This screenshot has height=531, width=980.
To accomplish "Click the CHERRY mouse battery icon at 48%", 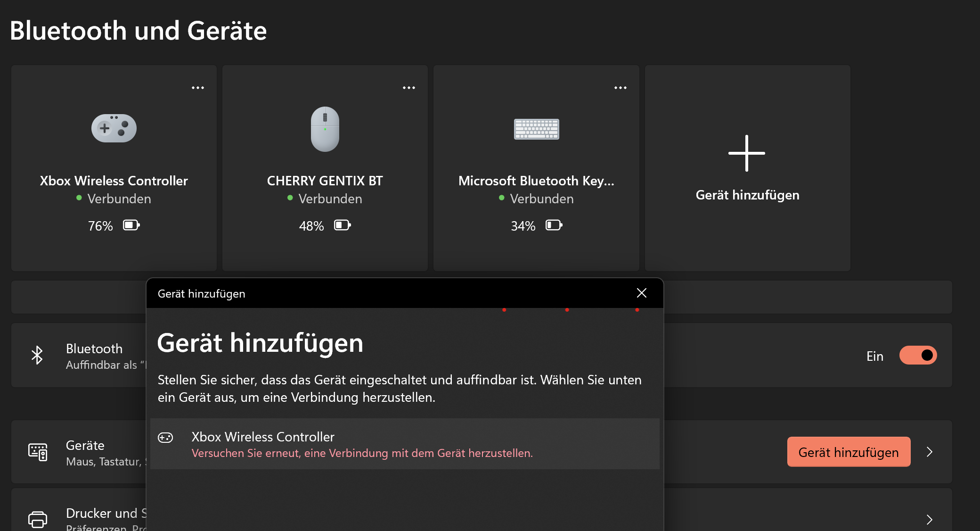I will (343, 225).
